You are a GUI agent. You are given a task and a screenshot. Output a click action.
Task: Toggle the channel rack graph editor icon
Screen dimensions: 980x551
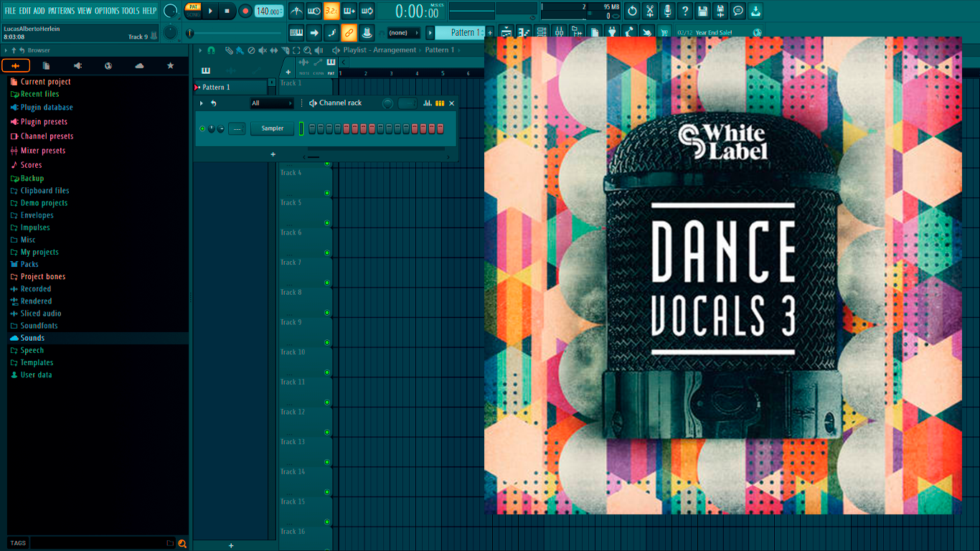(428, 103)
